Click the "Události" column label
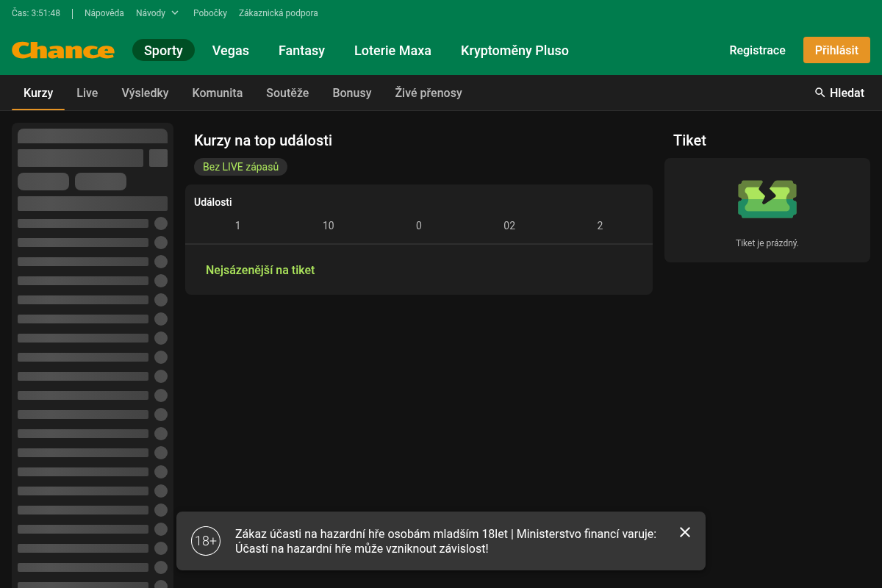 point(213,202)
